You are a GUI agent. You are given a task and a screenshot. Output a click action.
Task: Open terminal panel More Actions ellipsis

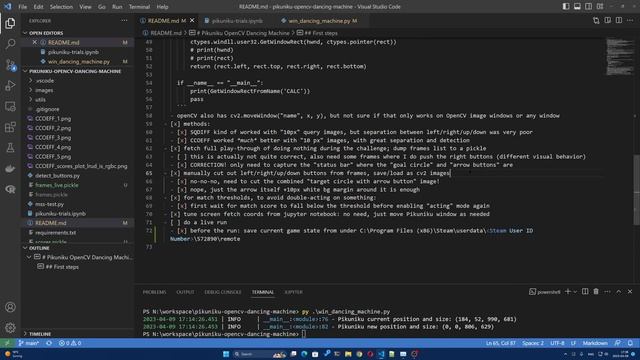(x=607, y=291)
